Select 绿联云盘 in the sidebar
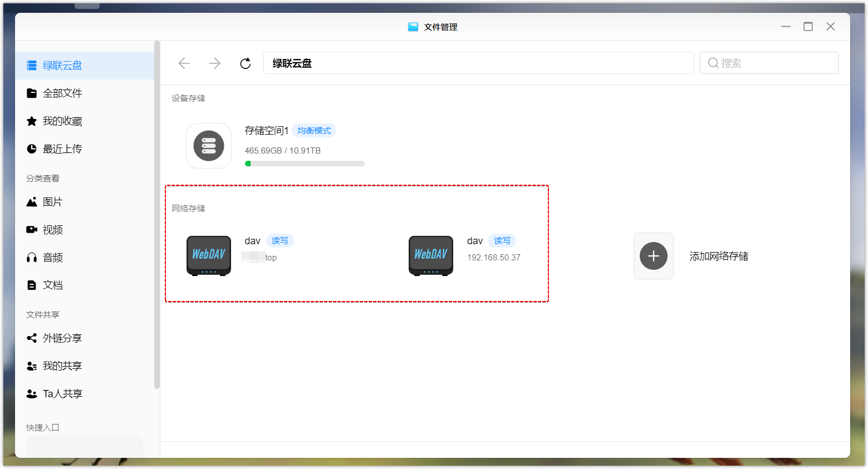This screenshot has width=868, height=469. [85, 65]
